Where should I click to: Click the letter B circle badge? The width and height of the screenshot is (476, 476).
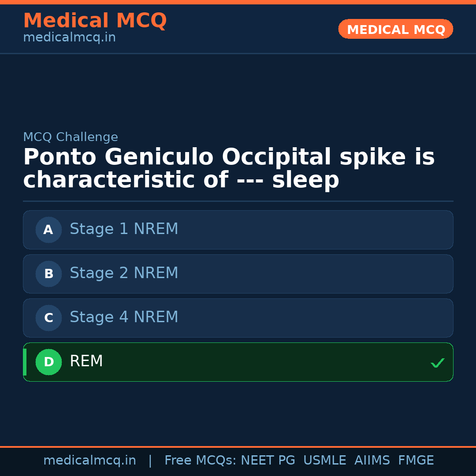tap(48, 274)
